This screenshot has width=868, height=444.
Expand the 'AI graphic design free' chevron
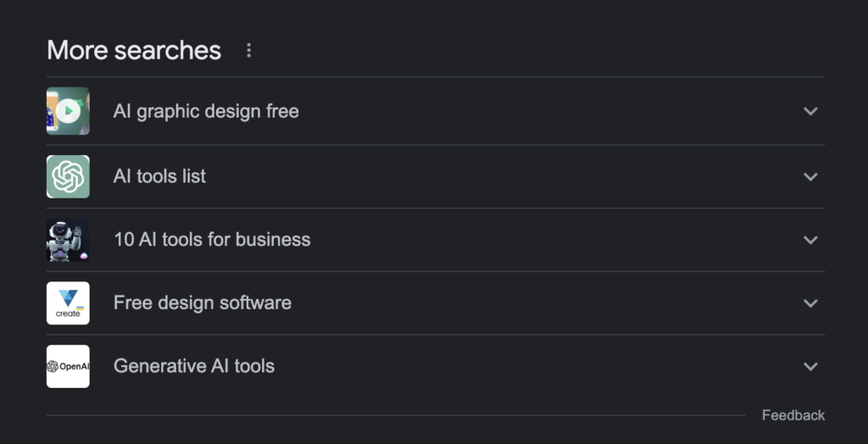(x=810, y=111)
